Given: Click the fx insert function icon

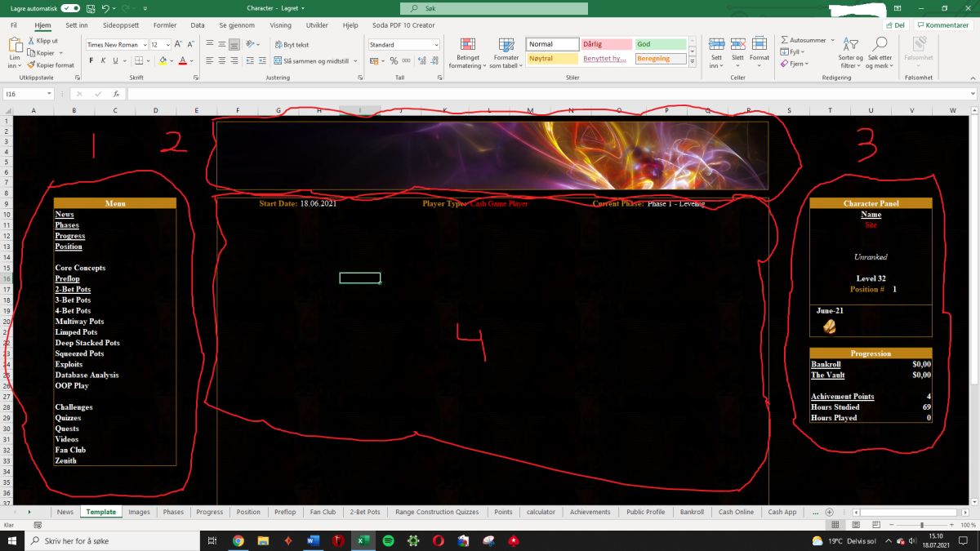Looking at the screenshot, I should (x=117, y=94).
